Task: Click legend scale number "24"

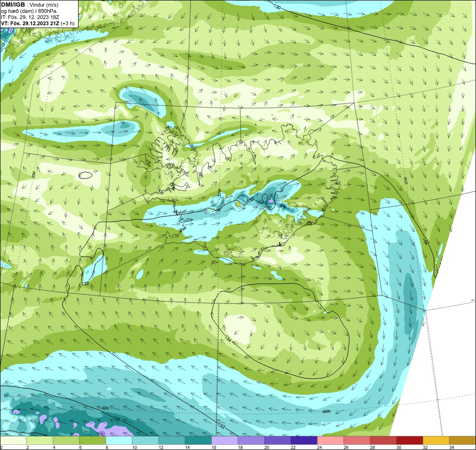Action: [x=319, y=447]
